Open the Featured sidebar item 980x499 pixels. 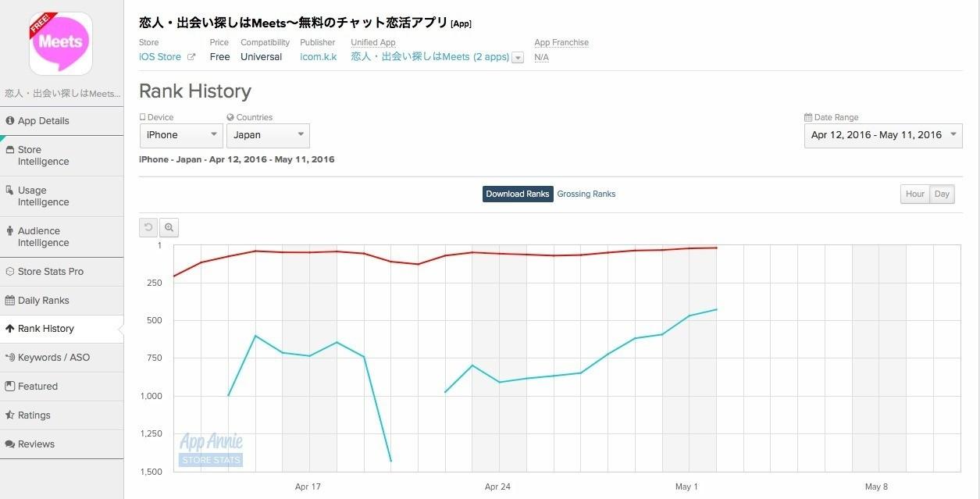(x=62, y=387)
